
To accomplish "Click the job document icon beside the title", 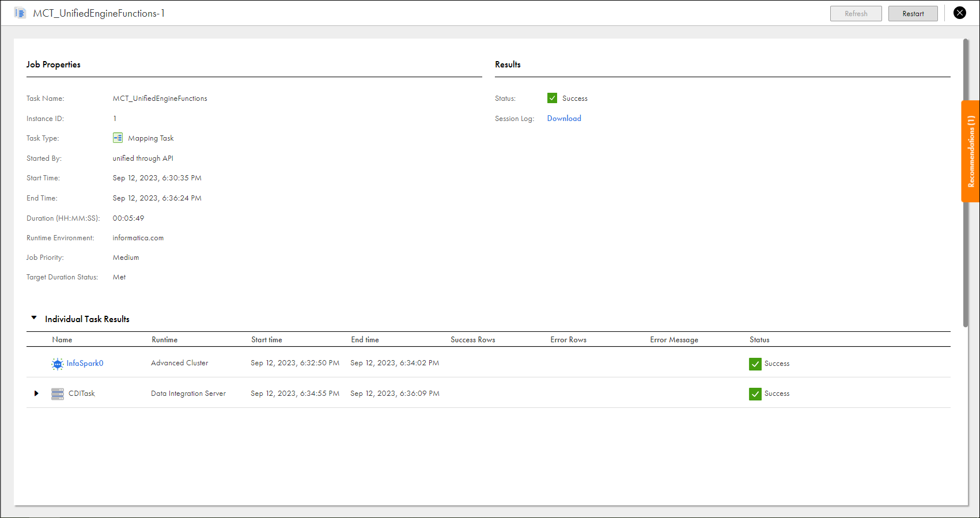I will 20,13.
